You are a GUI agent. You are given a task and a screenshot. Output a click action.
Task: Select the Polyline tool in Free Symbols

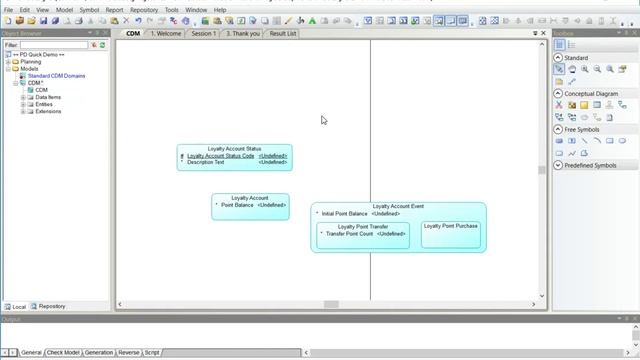572,153
